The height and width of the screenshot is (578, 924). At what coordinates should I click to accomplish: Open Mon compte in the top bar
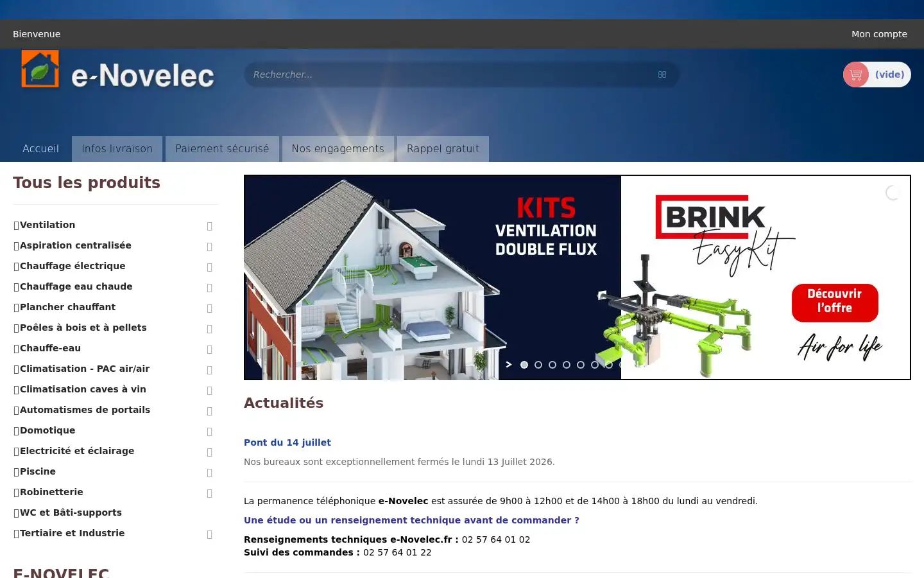point(879,34)
